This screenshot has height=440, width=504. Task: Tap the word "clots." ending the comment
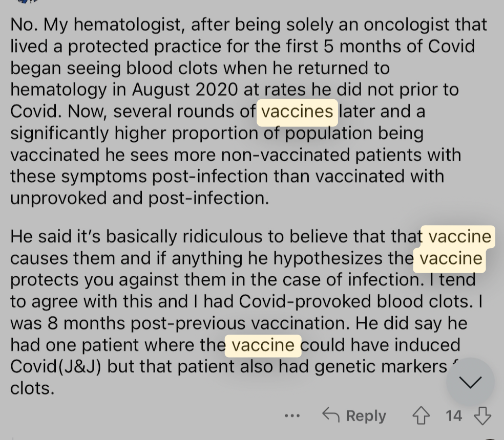(x=32, y=388)
